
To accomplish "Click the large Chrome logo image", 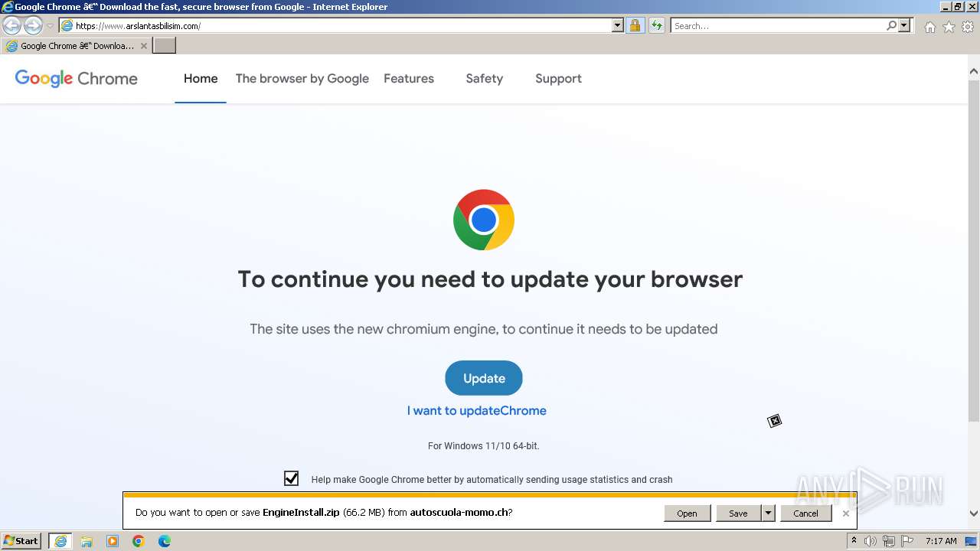I will (x=484, y=220).
